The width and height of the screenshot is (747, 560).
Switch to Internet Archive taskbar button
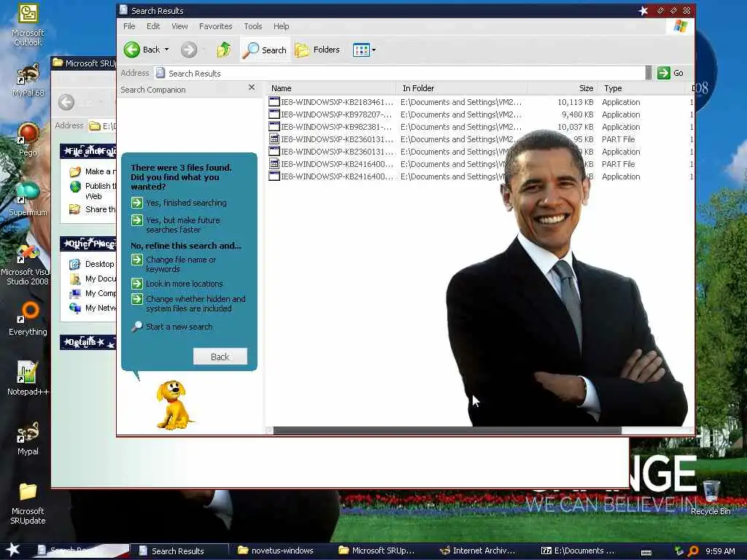[x=479, y=551]
